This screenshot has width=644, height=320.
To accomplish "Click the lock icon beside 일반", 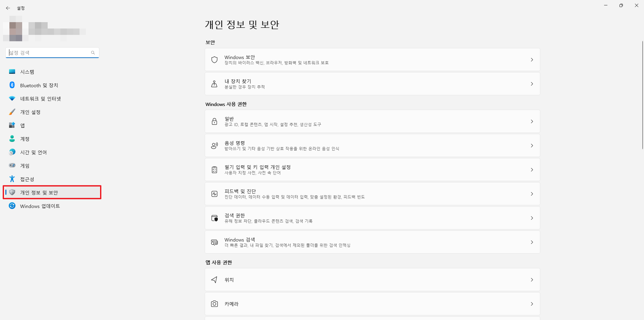I will click(x=214, y=121).
